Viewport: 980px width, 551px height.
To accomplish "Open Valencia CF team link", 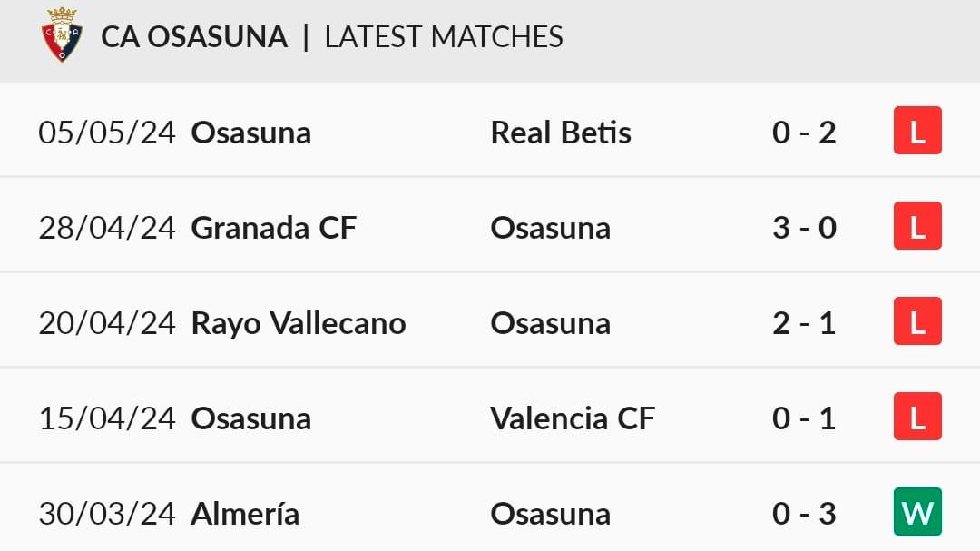I will (x=573, y=418).
